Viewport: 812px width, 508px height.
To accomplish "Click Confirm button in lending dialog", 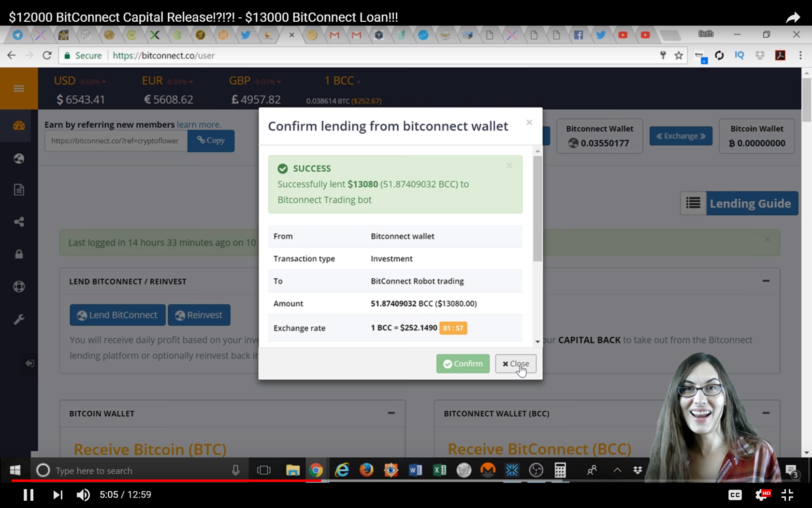I will [463, 364].
